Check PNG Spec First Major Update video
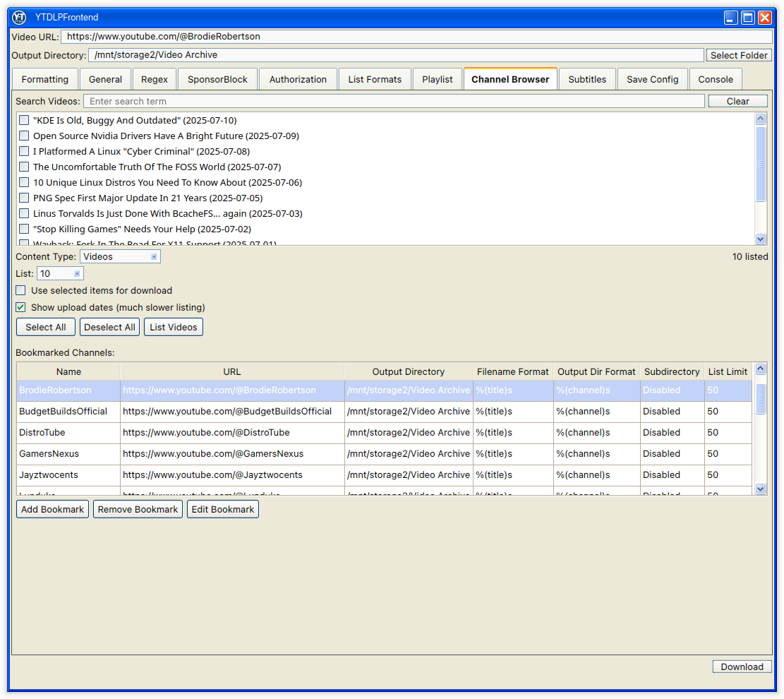This screenshot has width=784, height=699. coord(24,198)
